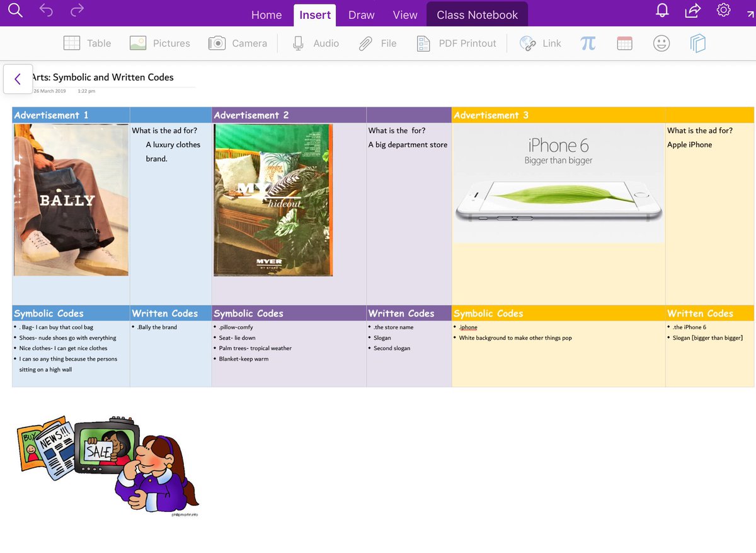Select the iPhone 6 advertisement image
This screenshot has height=553, width=756.
click(x=558, y=183)
